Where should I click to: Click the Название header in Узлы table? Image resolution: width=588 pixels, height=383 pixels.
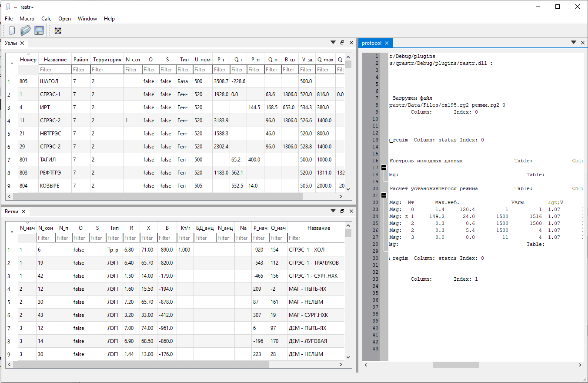coord(55,60)
